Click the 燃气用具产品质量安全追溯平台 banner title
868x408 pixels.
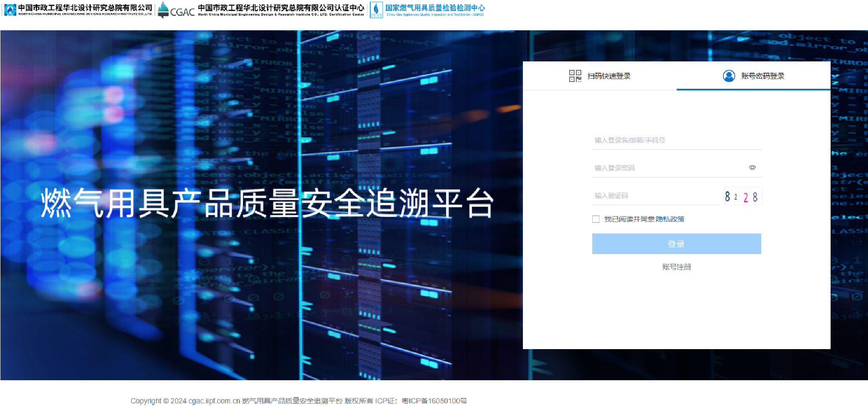[x=267, y=203]
